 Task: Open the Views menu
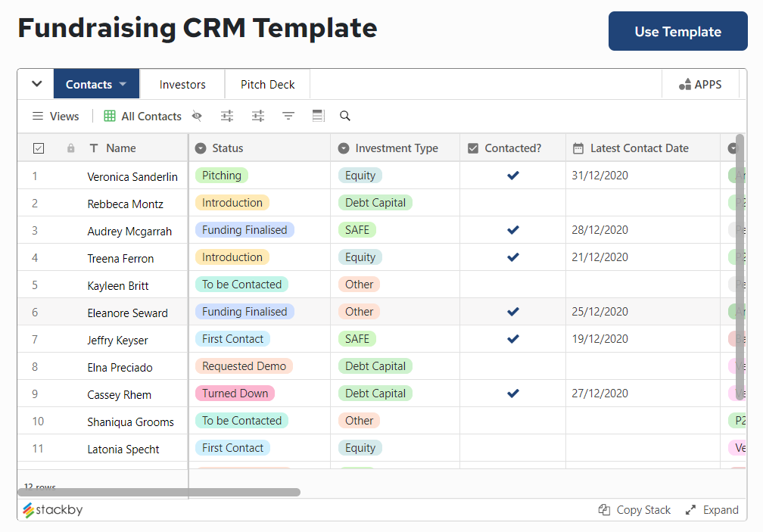point(56,116)
